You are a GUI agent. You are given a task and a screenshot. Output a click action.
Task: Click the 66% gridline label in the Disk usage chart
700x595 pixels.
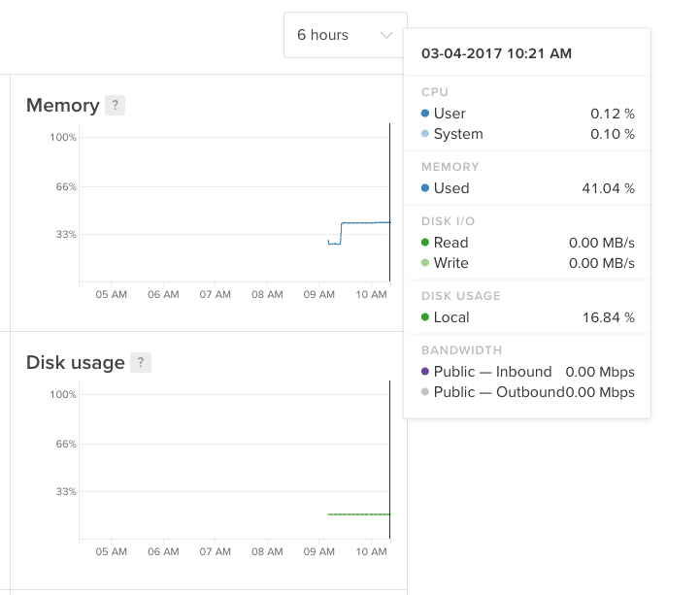coord(66,445)
